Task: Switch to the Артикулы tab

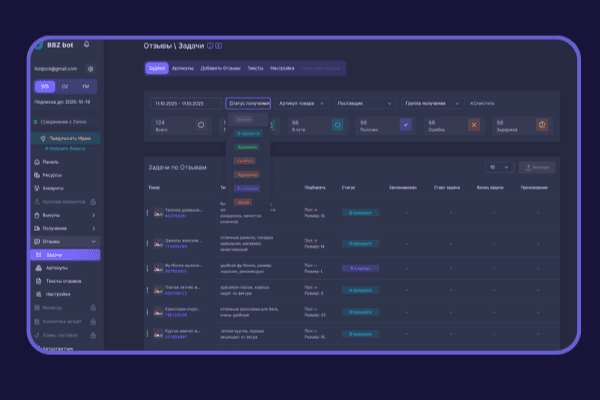Action: tap(183, 68)
